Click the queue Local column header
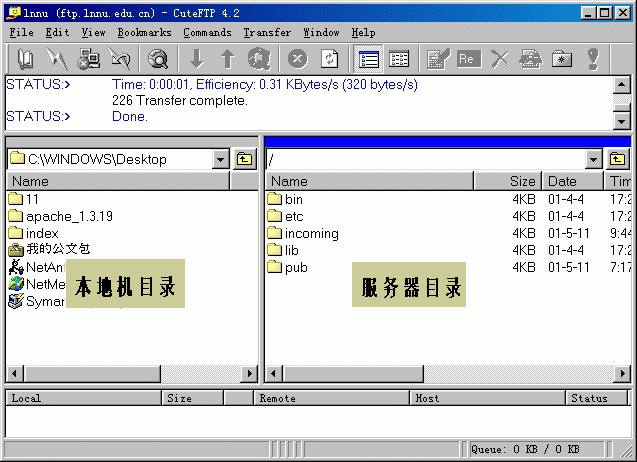 point(84,398)
